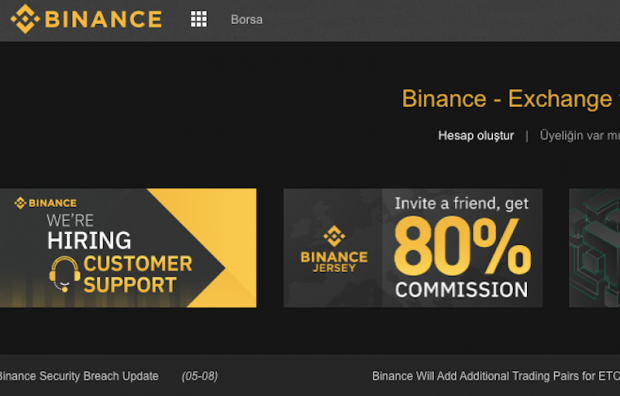Screen dimensions: 620x396
Task: Click the Binance diamond logo icon
Action: pos(25,19)
